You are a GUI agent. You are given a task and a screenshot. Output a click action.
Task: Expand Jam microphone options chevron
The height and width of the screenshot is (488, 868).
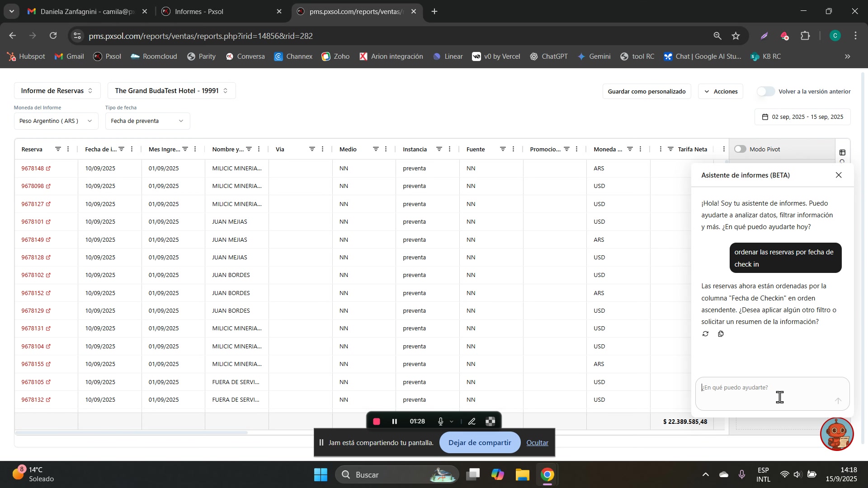pos(452,422)
